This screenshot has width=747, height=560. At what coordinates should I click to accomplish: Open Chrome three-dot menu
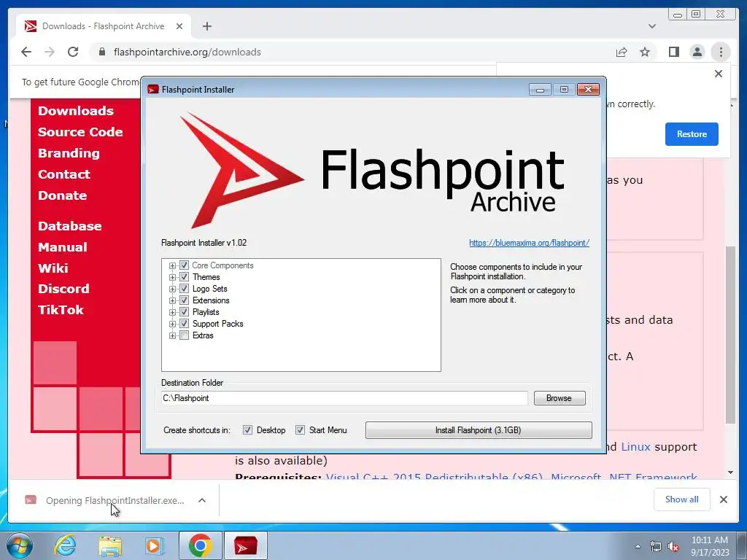coord(721,52)
